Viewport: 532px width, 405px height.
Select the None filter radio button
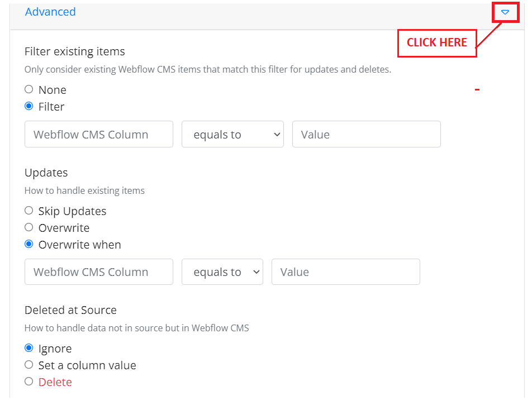[29, 89]
